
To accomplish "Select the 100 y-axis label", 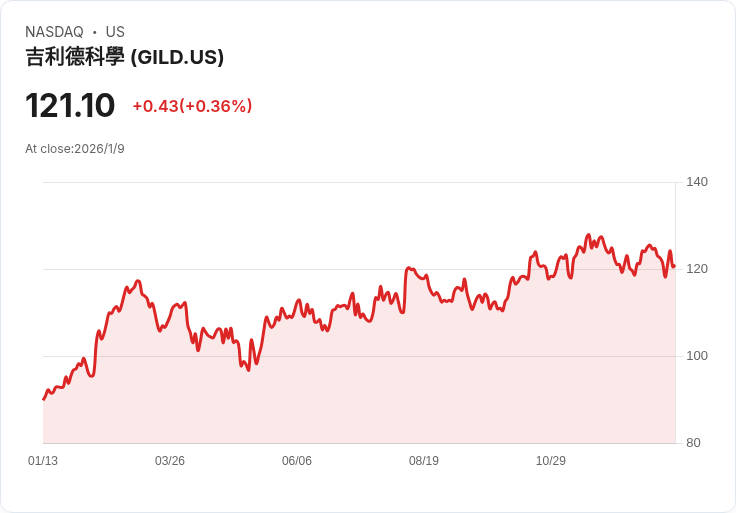I will point(697,356).
